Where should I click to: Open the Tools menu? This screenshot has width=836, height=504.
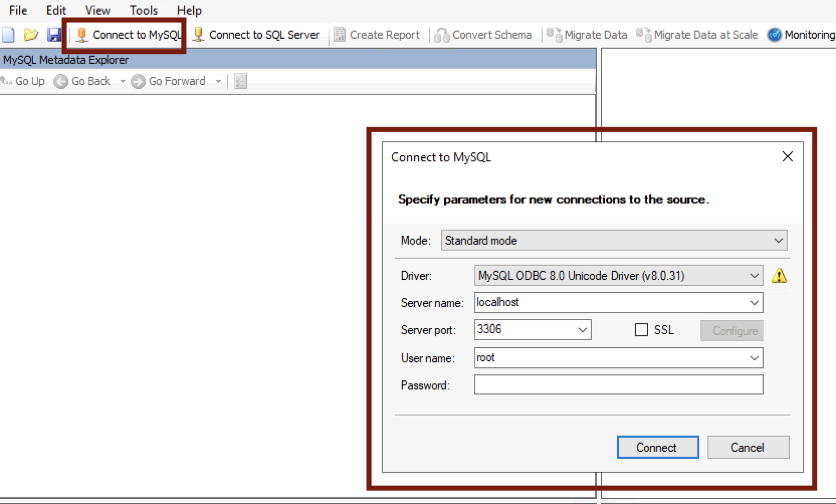point(143,10)
